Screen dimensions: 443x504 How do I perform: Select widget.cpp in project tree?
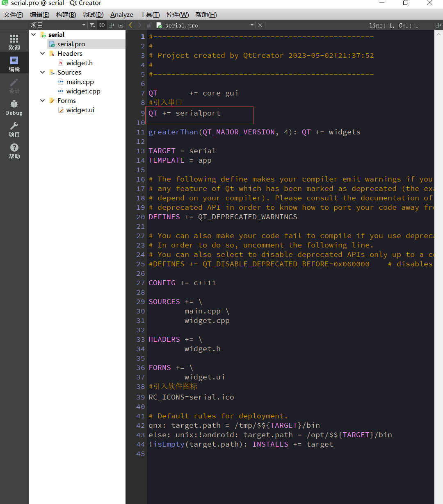coord(83,91)
